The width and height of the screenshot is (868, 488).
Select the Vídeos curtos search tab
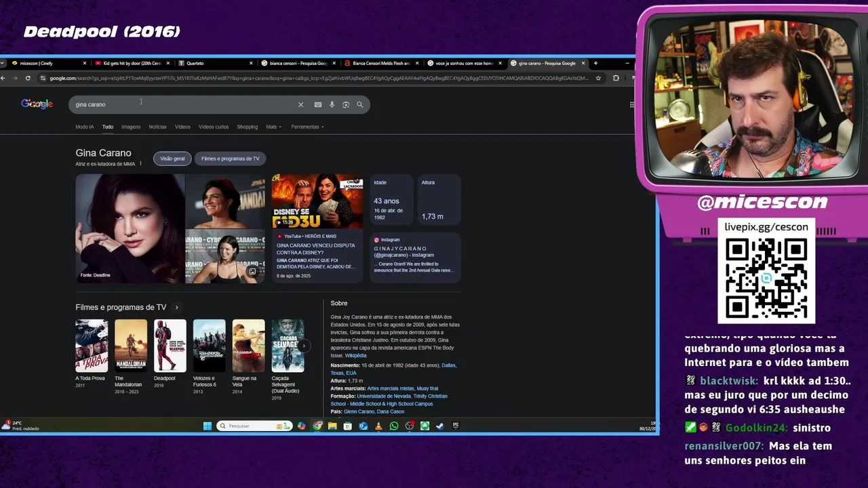[214, 127]
